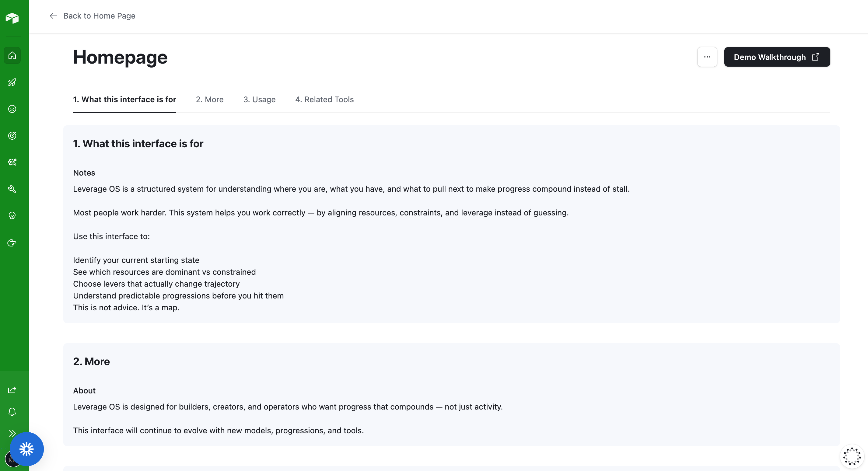Viewport: 868px width, 471px height.
Task: Open the rocket launch sidebar item
Action: point(12,82)
